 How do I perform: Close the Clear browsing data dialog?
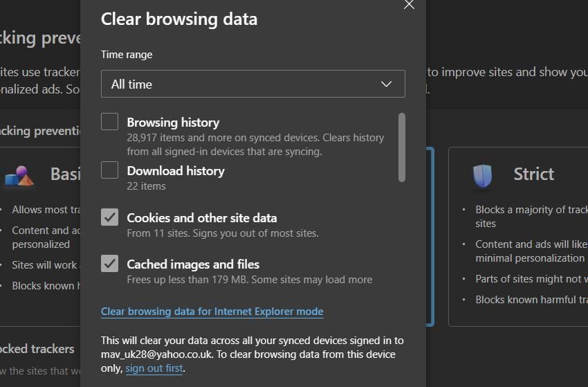point(409,5)
